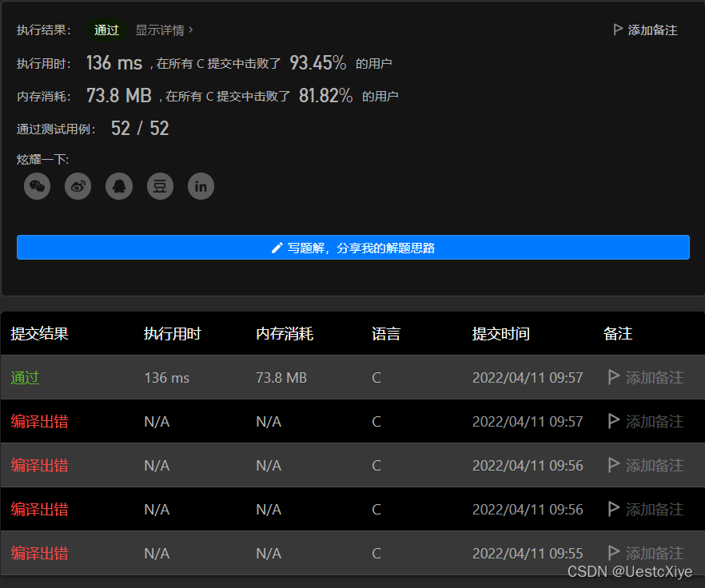Click flag icon in the 136 ms row

(613, 377)
